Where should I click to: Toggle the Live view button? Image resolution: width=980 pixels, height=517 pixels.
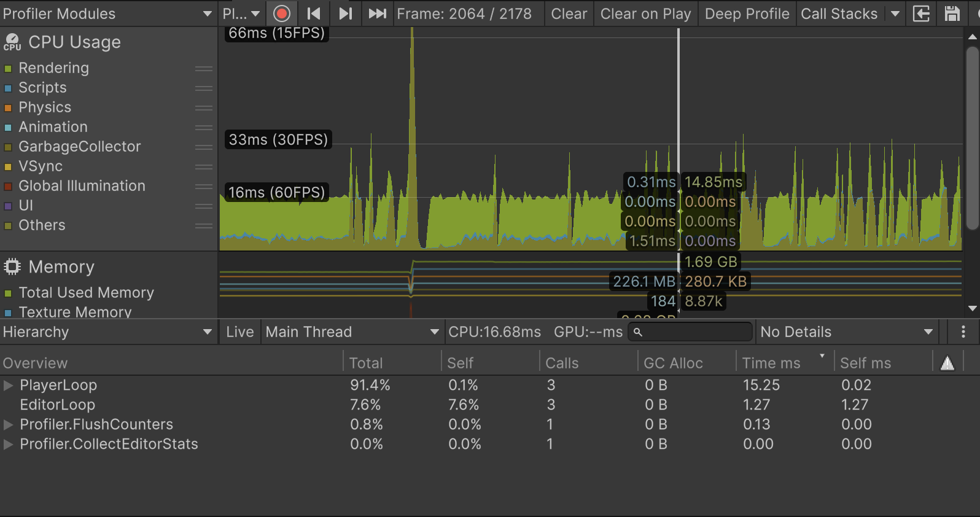pos(239,332)
